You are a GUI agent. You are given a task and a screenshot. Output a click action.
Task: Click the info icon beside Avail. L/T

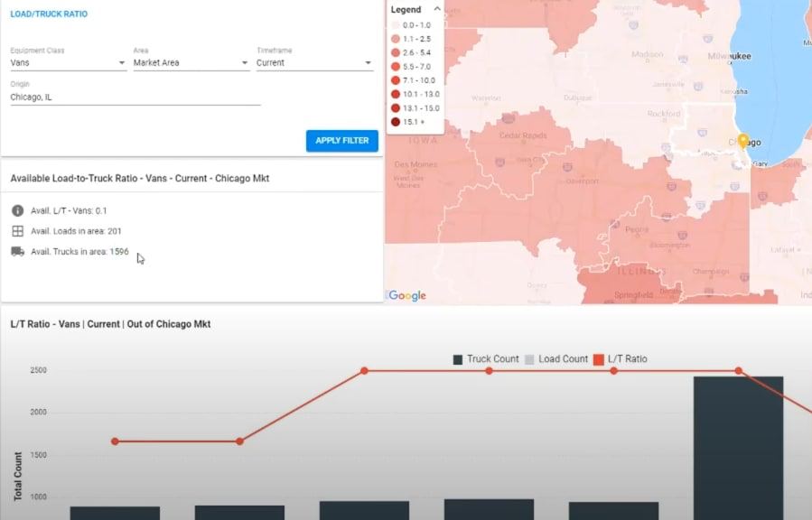[x=17, y=210]
